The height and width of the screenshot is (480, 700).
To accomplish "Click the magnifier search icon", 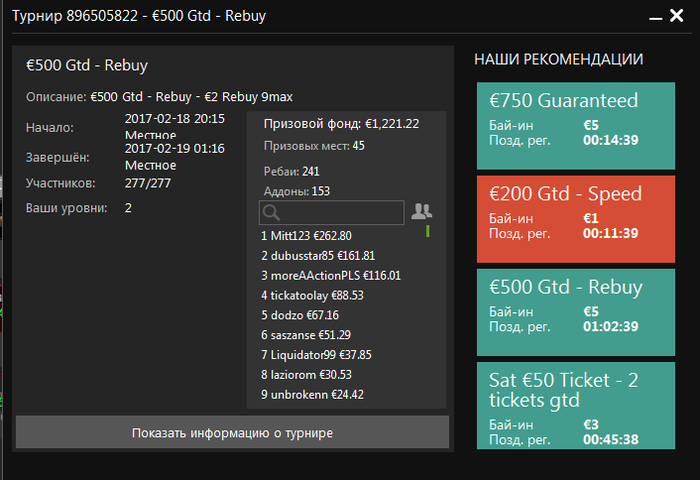I will tap(271, 212).
